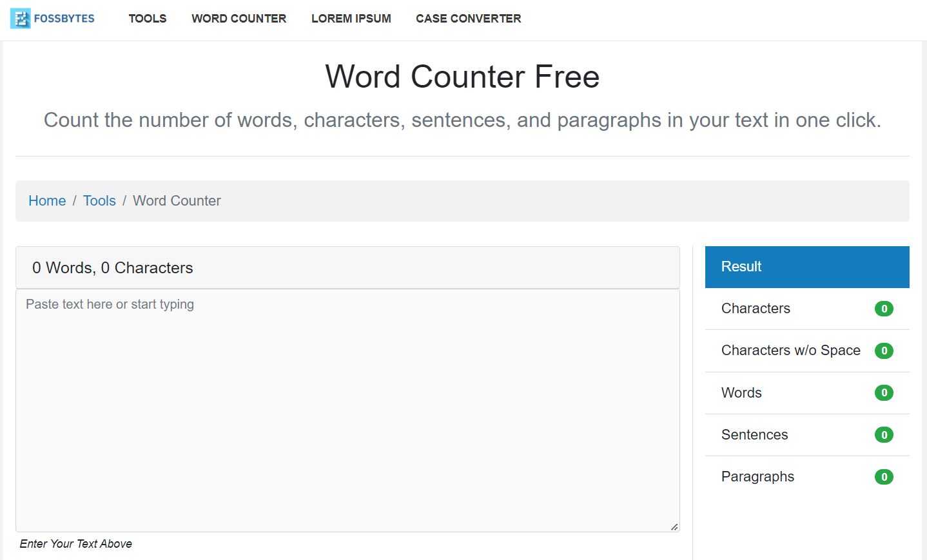Open the Case Converter tool
The image size is (927, 560).
click(469, 19)
